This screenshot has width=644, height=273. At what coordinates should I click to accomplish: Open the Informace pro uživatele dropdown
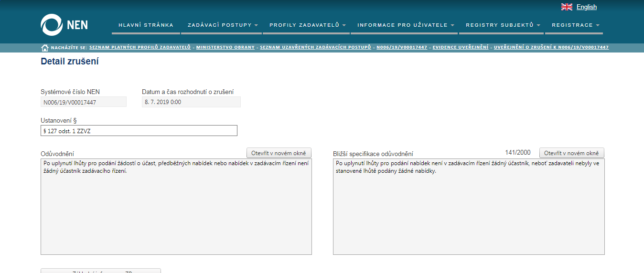(x=405, y=25)
